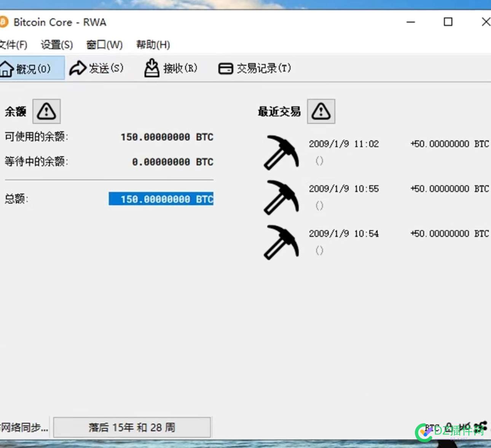Switch to the 接收(R) receive tab

click(171, 68)
